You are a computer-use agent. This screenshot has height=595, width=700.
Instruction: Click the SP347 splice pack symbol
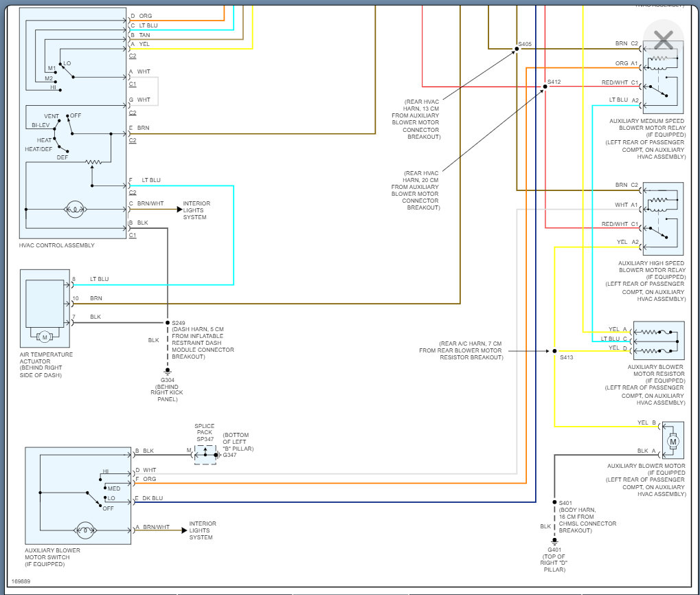(x=206, y=455)
